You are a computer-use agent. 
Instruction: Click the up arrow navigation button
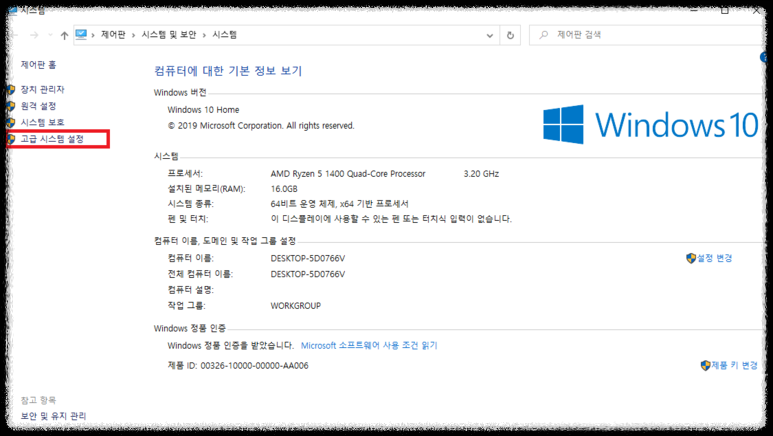[64, 35]
